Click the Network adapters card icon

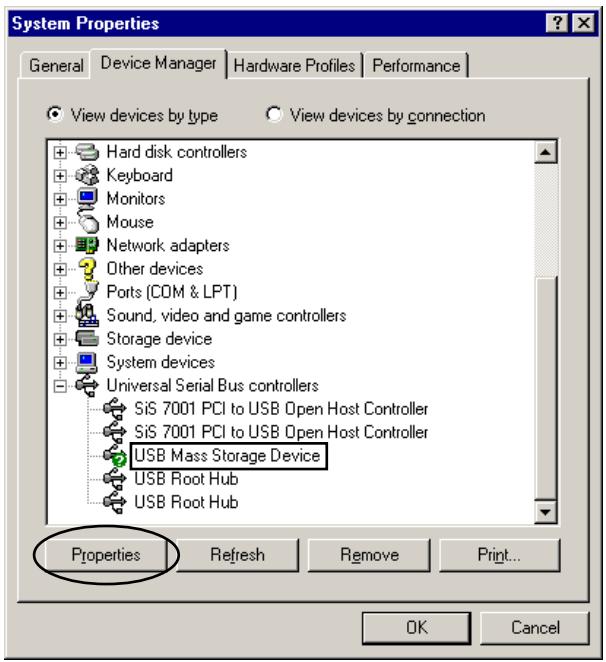pyautogui.click(x=87, y=245)
